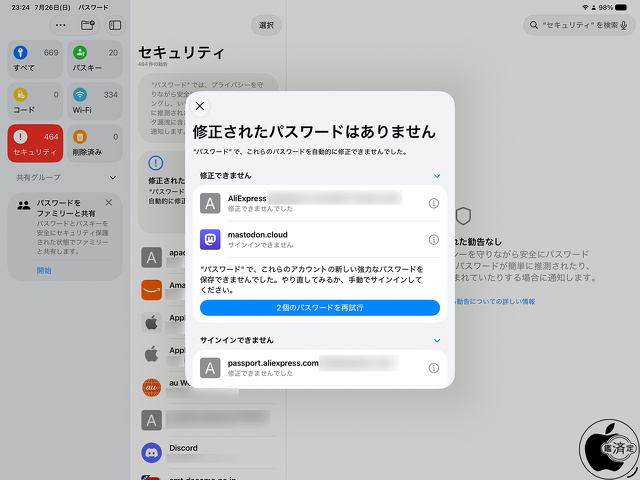Open the すべて all passwords category
Image resolution: width=640 pixels, height=480 pixels.
pyautogui.click(x=36, y=59)
